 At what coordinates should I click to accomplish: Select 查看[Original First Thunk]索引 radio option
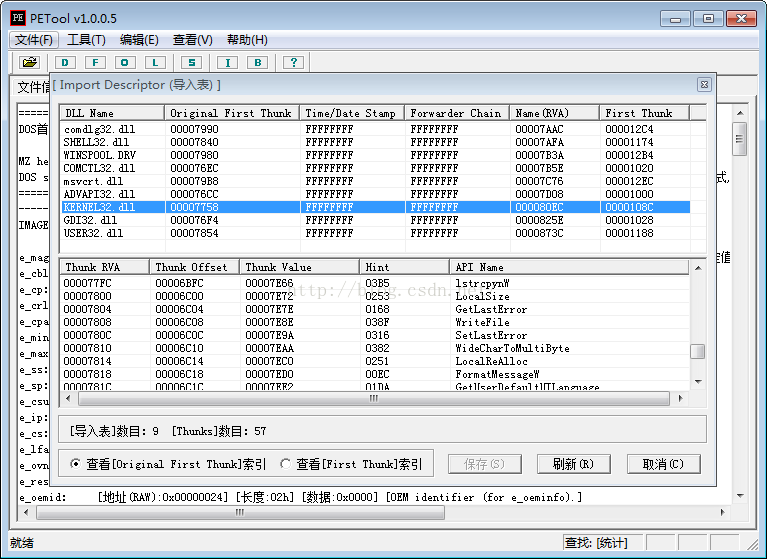coord(168,464)
